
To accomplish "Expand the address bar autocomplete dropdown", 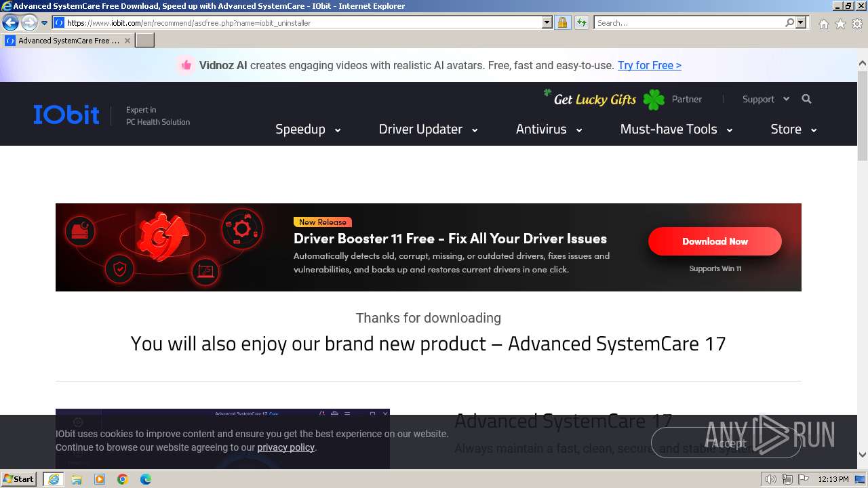I will [x=547, y=22].
